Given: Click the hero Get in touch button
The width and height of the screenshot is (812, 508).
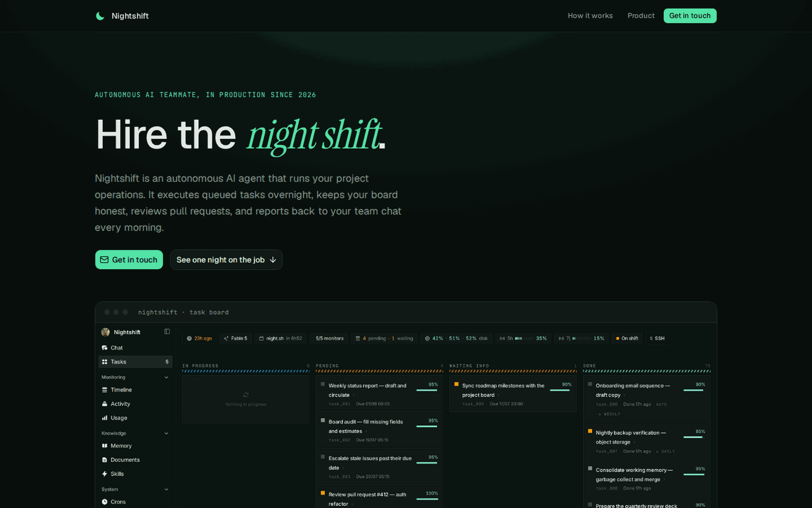Looking at the screenshot, I should click(129, 260).
